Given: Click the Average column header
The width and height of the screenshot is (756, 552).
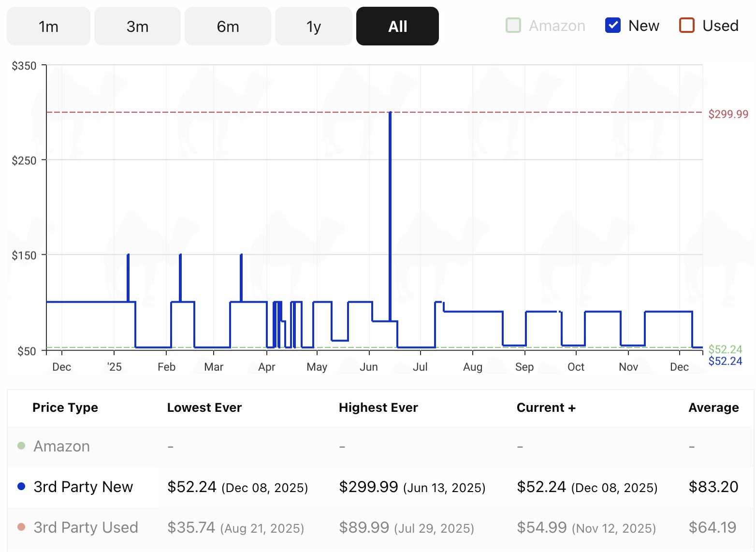Looking at the screenshot, I should [713, 407].
